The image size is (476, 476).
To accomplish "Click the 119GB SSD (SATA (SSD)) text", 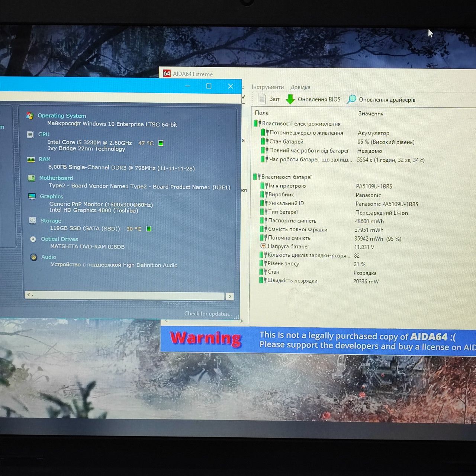I will click(x=85, y=228).
